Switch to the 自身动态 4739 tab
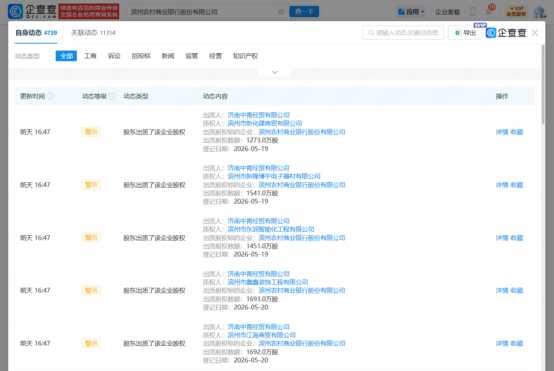Image resolution: width=554 pixels, height=371 pixels. pyautogui.click(x=36, y=33)
